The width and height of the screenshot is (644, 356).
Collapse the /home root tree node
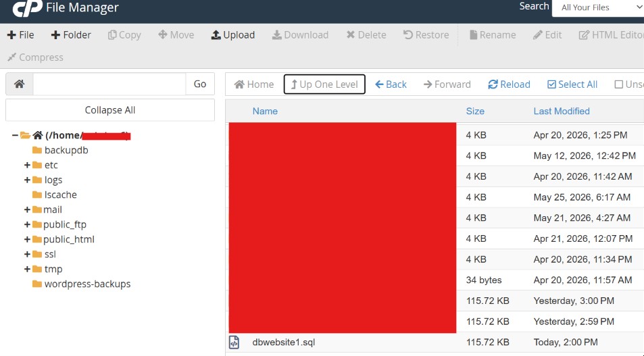click(x=15, y=135)
